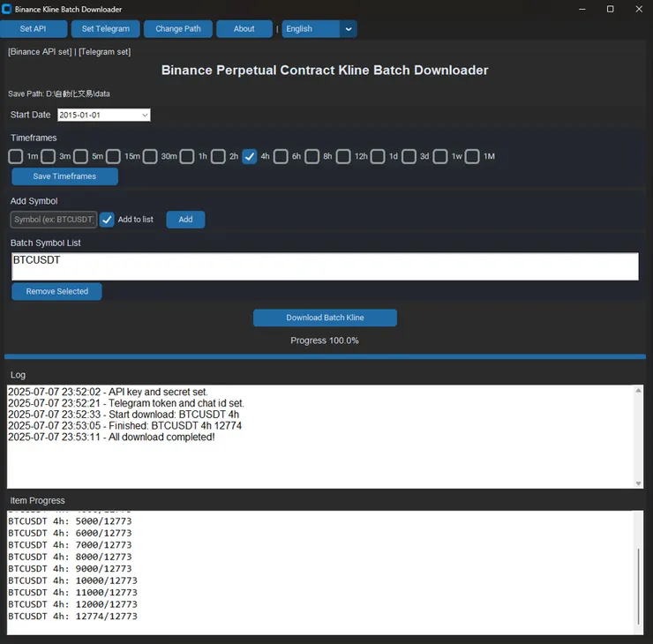Enable the 1m timeframe checkbox
Screen dimensions: 653x644
16,156
